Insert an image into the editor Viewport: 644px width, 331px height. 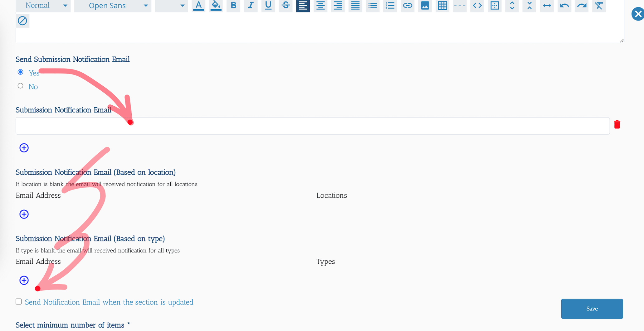pos(425,5)
